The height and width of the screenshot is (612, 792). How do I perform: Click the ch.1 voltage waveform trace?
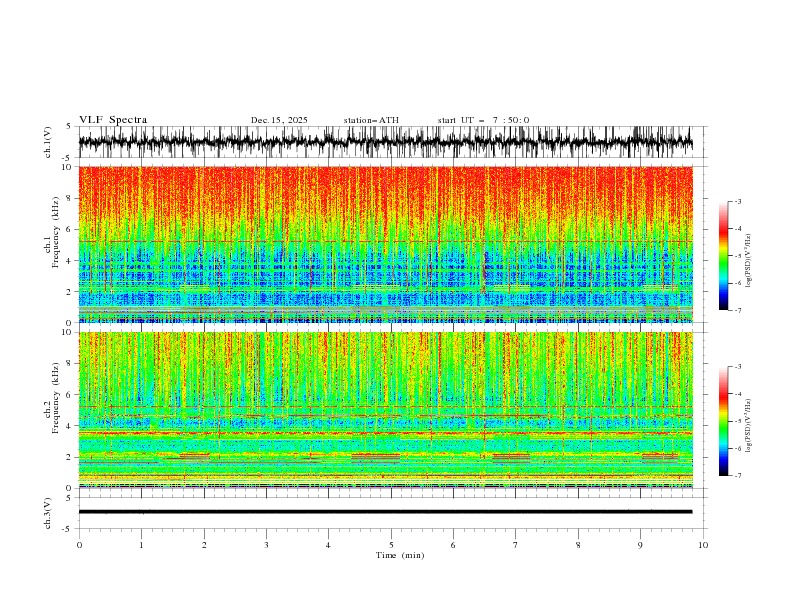385,142
